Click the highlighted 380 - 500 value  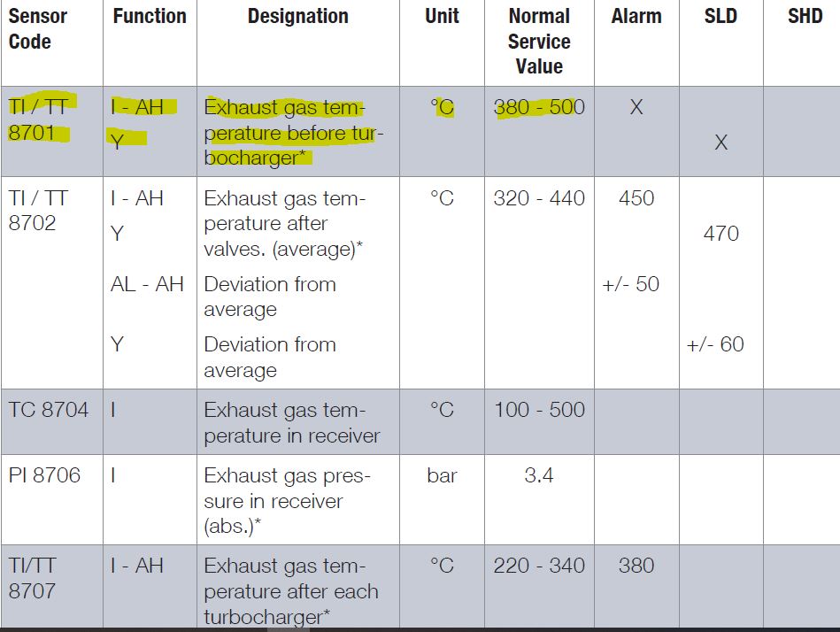click(538, 108)
